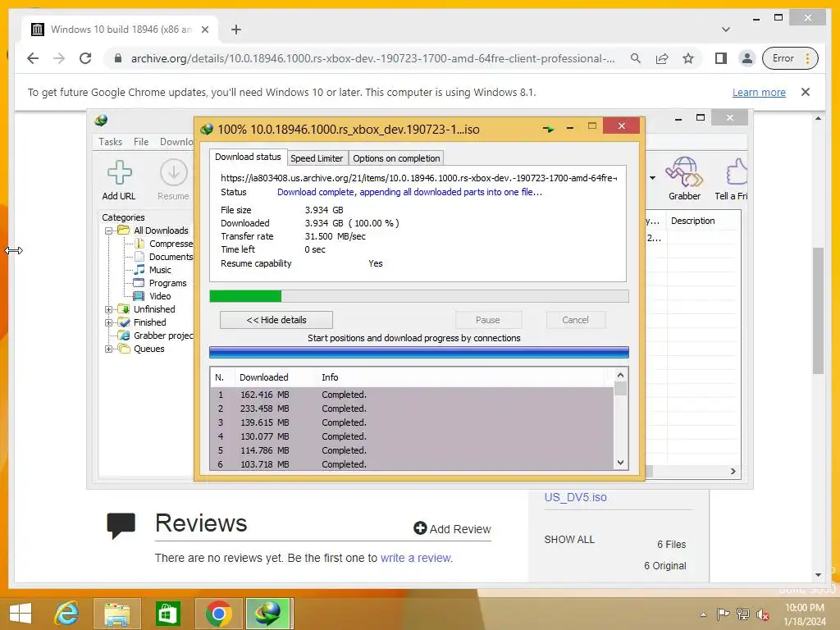
Task: Click the search magnifier in address bar
Action: (x=636, y=58)
